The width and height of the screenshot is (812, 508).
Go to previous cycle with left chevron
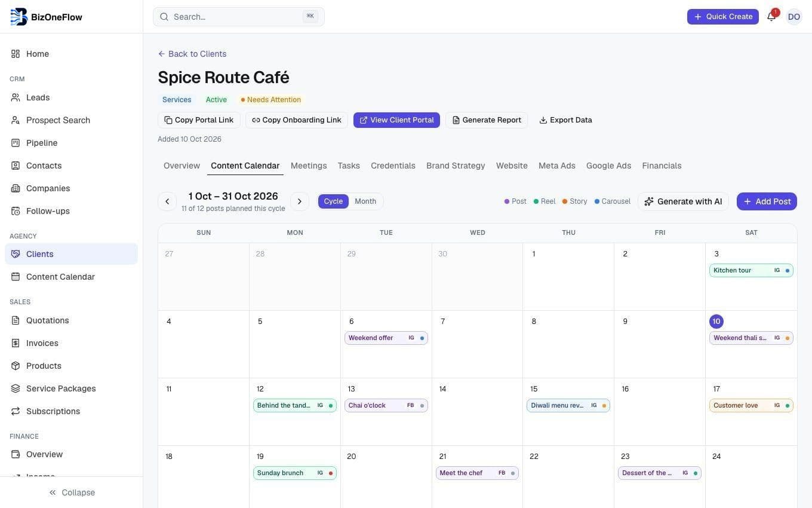[167, 201]
